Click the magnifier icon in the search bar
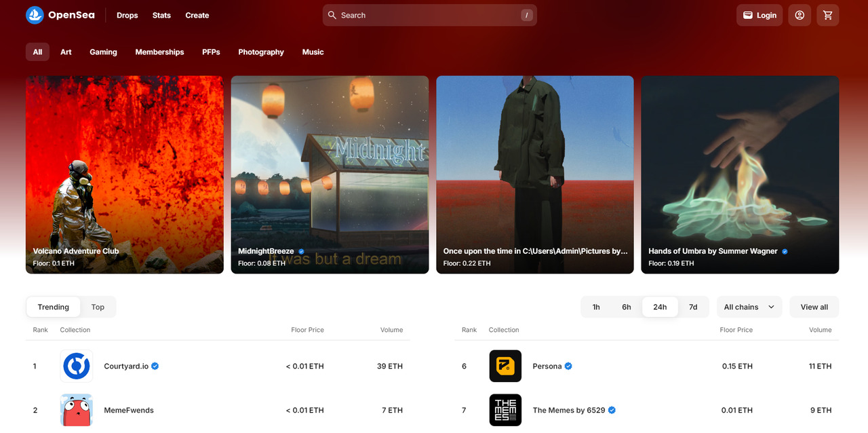The width and height of the screenshot is (868, 433). coord(332,15)
